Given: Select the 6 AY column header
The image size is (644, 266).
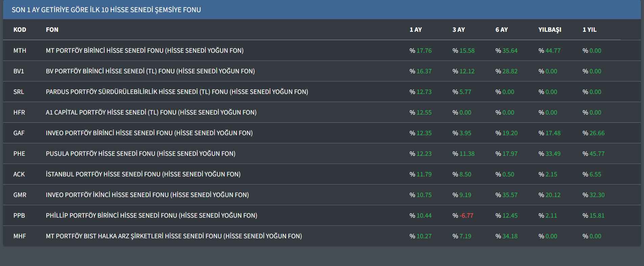Looking at the screenshot, I should (x=501, y=30).
